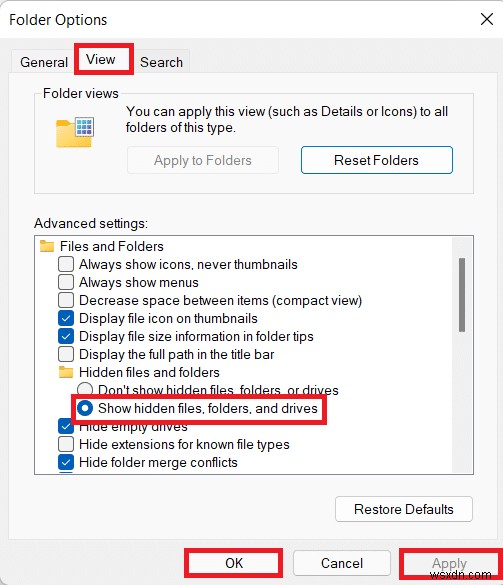Switch to the General tab
The height and width of the screenshot is (585, 503).
pos(44,62)
